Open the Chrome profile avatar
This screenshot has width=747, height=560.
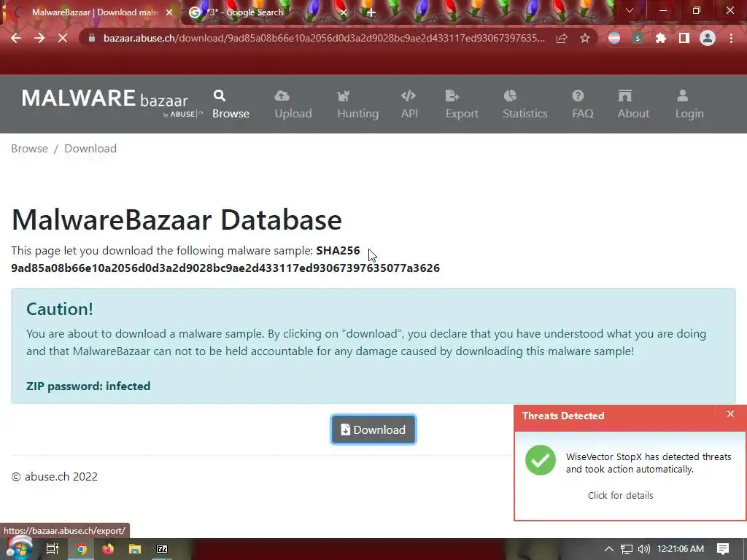(x=708, y=38)
